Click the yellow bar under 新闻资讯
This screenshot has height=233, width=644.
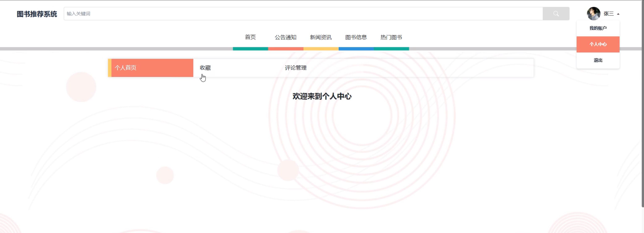[321, 49]
